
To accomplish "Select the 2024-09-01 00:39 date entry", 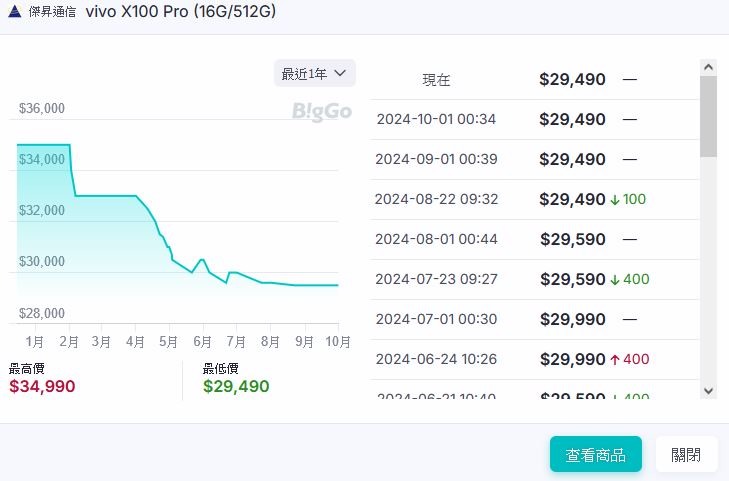I will pos(436,159).
